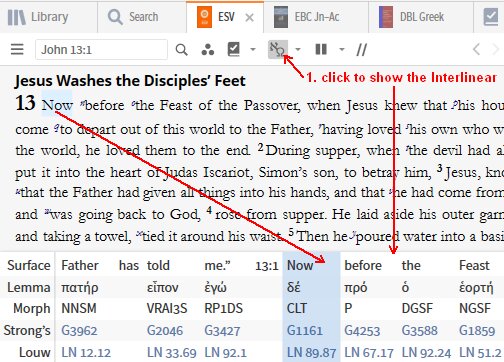
Task: Click the chapter number 13
Action: click(x=25, y=103)
